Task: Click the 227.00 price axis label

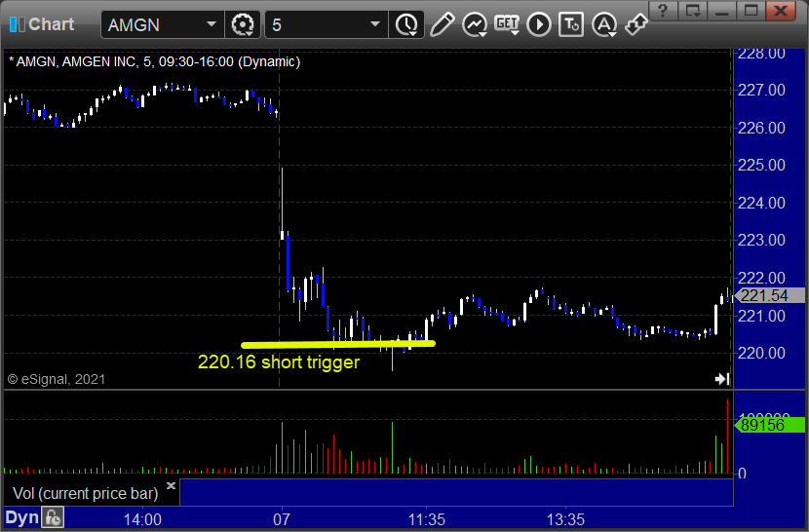Action: coord(761,91)
